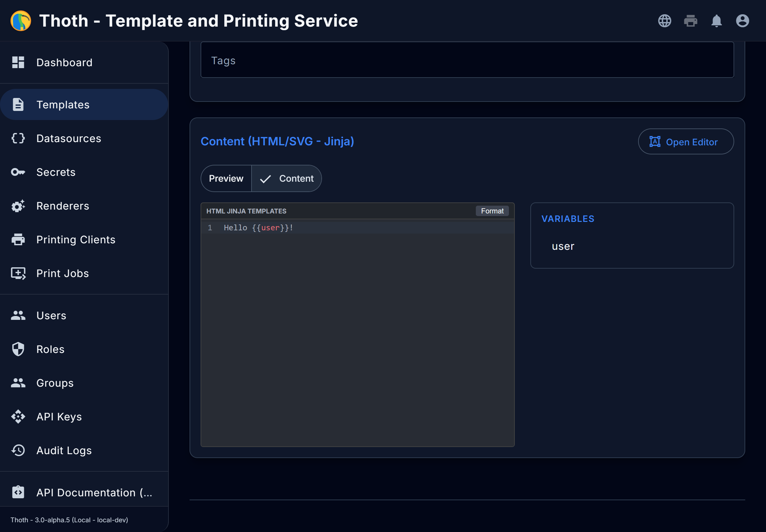Open the user account icon
766x532 pixels.
click(x=742, y=21)
